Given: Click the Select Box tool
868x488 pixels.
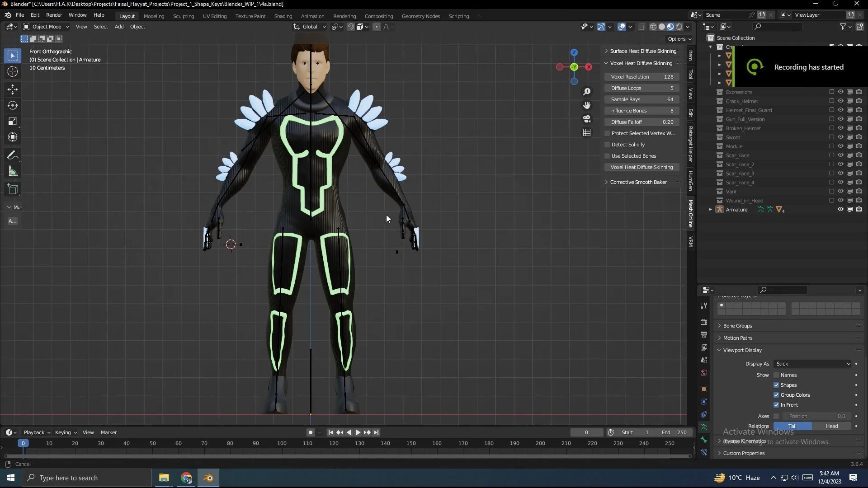Looking at the screenshot, I should click(x=13, y=56).
